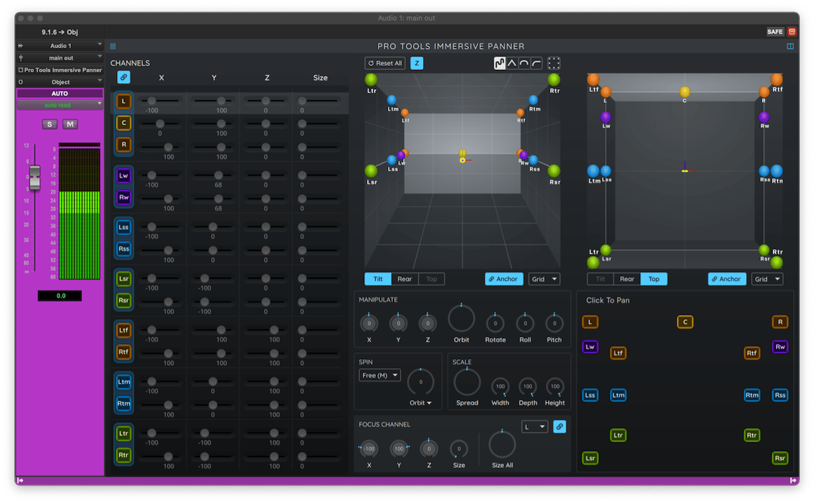Switch the left 3D view to Rear
The image size is (817, 504).
[x=404, y=279]
